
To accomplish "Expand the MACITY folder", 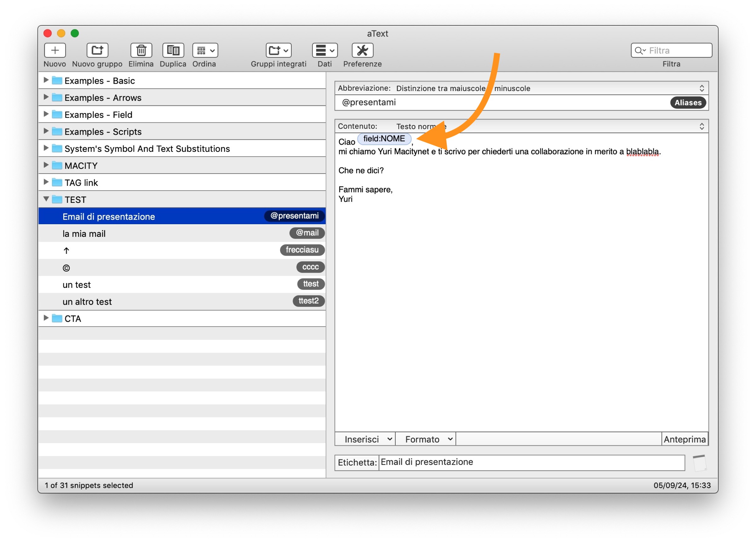I will (46, 165).
